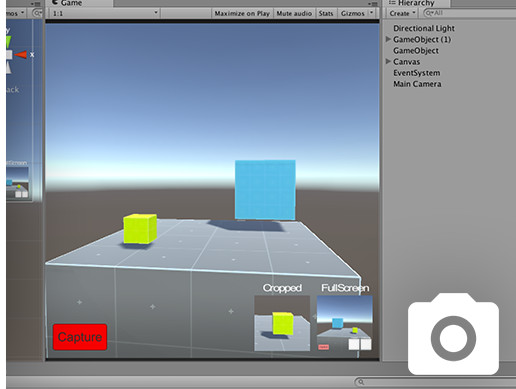Open the Game tab options menu
This screenshot has height=389, width=516.
[x=373, y=4]
